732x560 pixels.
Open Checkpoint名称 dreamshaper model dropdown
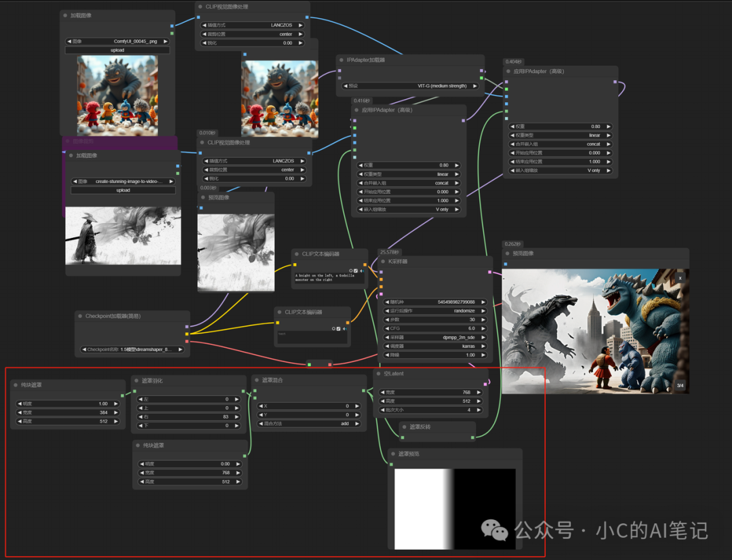click(132, 349)
